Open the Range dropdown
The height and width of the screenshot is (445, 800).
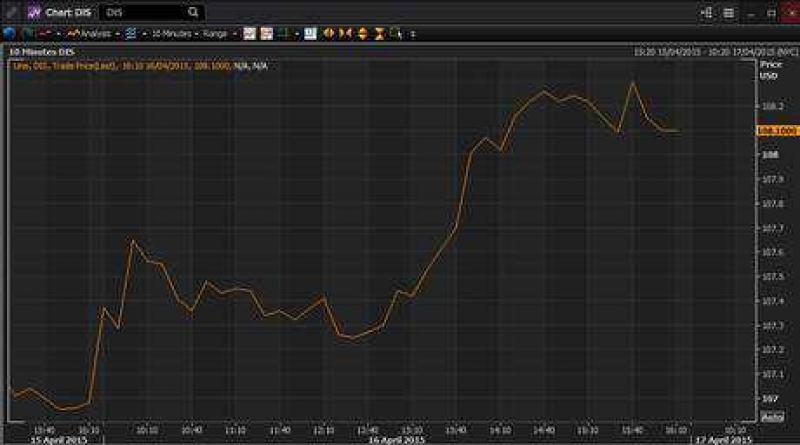[x=217, y=33]
